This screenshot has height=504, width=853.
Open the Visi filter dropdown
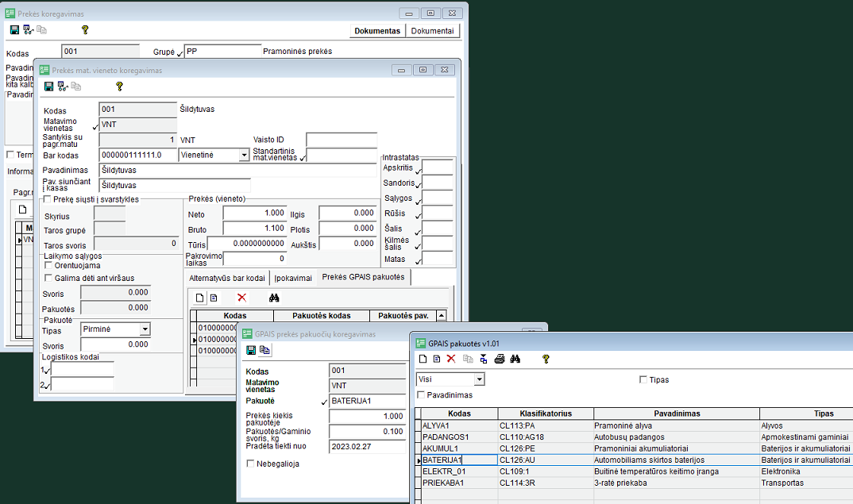[478, 379]
